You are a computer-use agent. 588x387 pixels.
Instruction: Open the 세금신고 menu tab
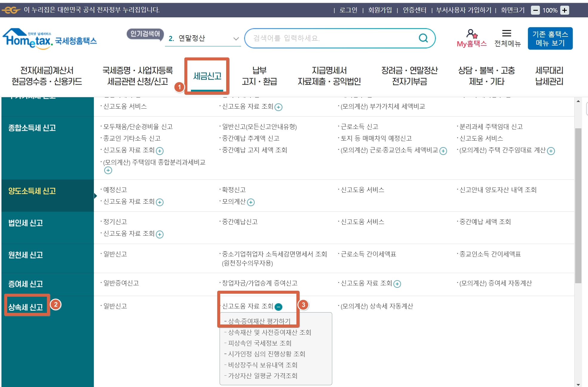207,76
